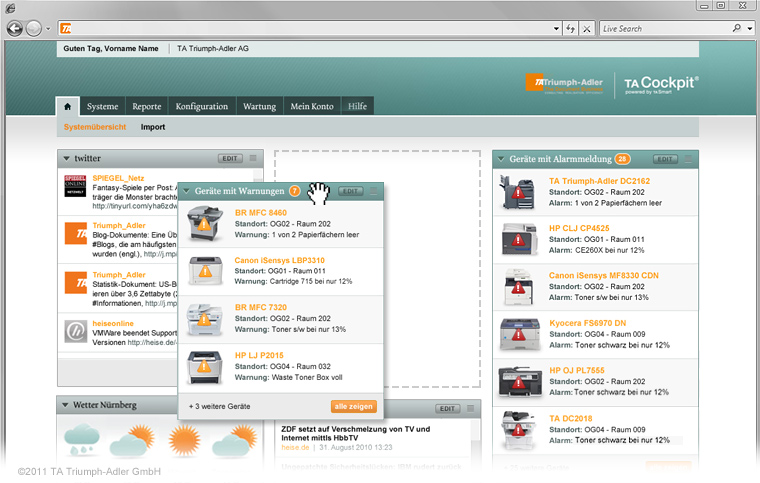Click the DC2162 copier alarm icon

point(518,193)
